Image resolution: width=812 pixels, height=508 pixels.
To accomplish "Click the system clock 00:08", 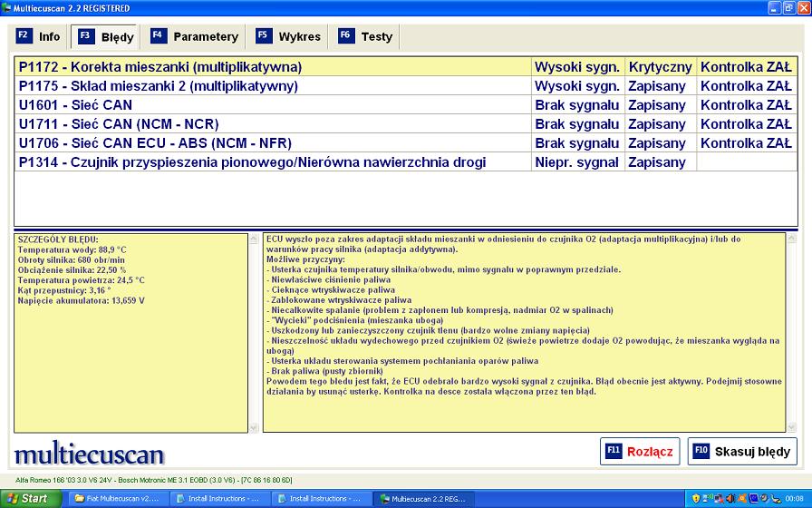I will [x=795, y=499].
